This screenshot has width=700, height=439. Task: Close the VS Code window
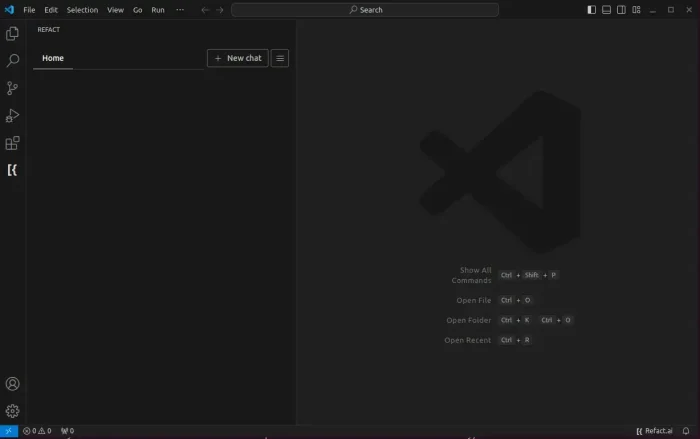tap(689, 10)
